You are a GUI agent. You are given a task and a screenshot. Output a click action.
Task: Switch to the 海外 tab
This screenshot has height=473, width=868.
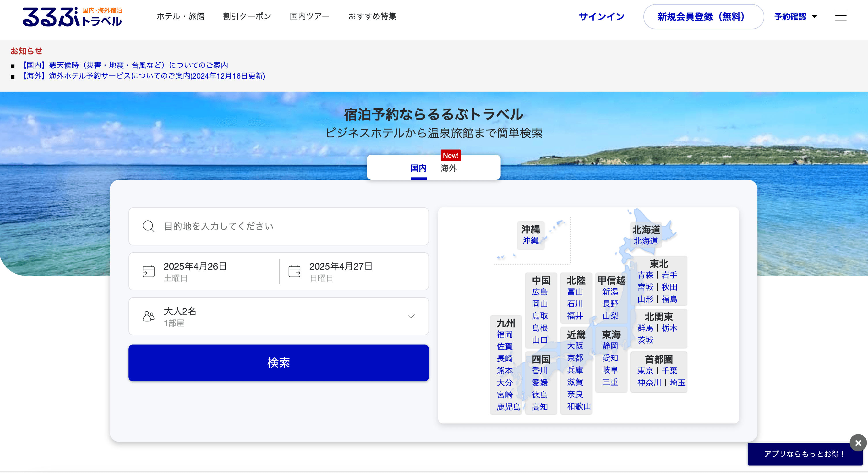[448, 168]
